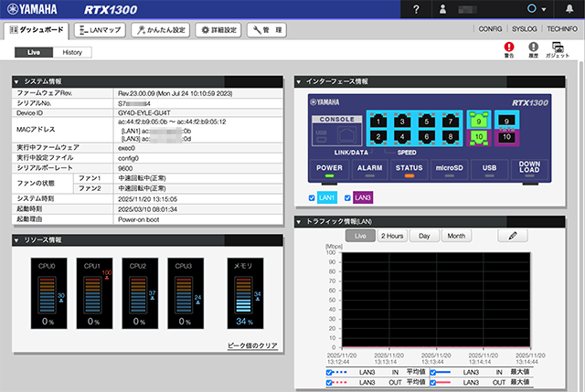Click the SYSLOG link

point(524,29)
